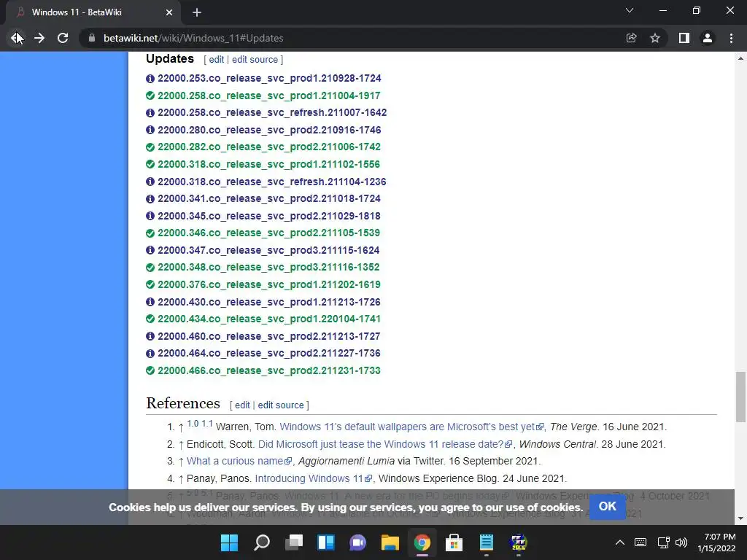The height and width of the screenshot is (560, 747).
Task: Click the scrollbar up arrow
Action: pyautogui.click(x=740, y=58)
